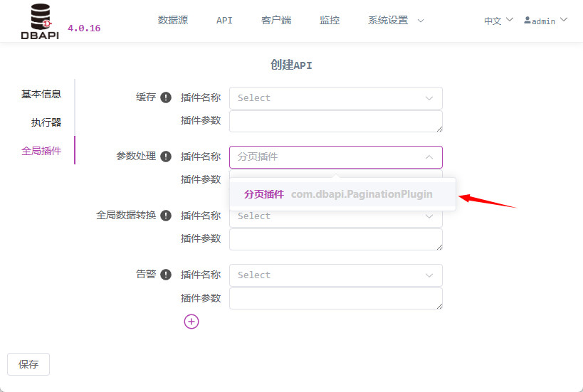Click info icon next to 参数处理

(x=166, y=157)
